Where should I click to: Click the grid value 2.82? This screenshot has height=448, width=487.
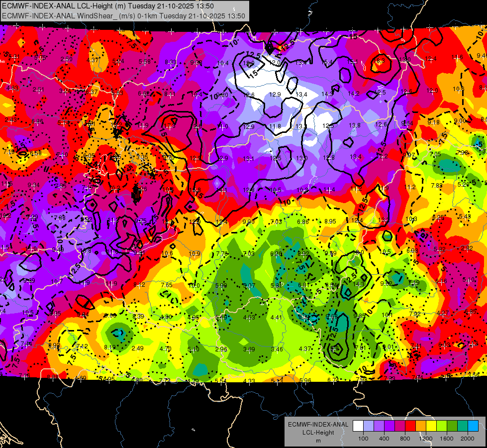click(467, 248)
